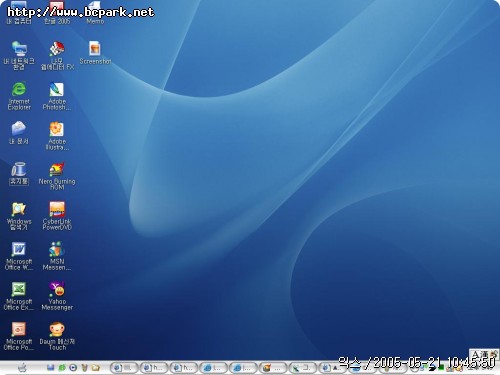Launch Microsoft Office Word shortcut
This screenshot has height=375, width=500.
coord(19,256)
